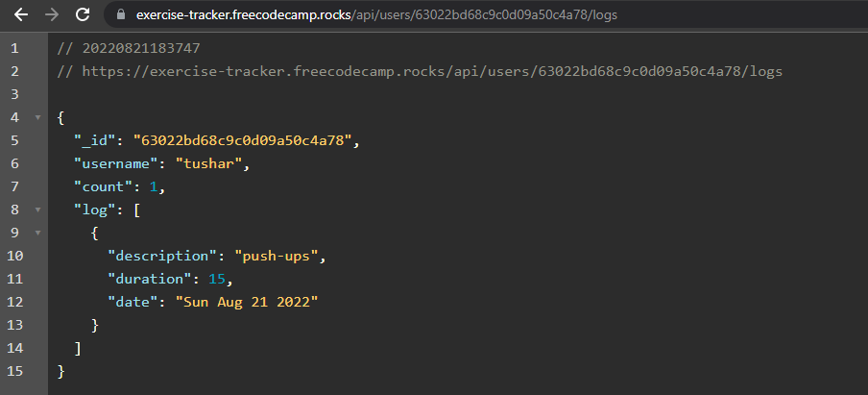The image size is (868, 395).
Task: Click the "push-ups" description value
Action: (x=277, y=256)
